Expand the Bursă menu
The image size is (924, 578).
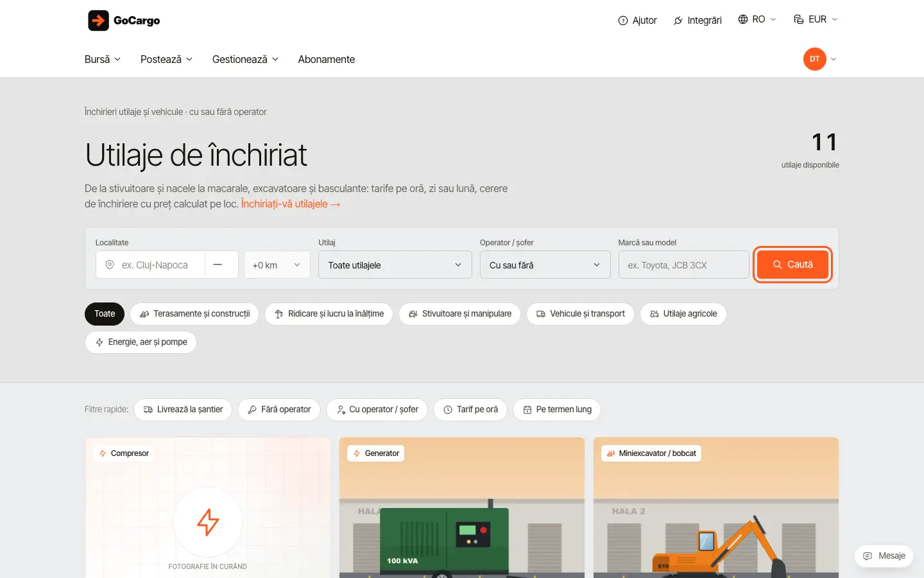click(103, 59)
